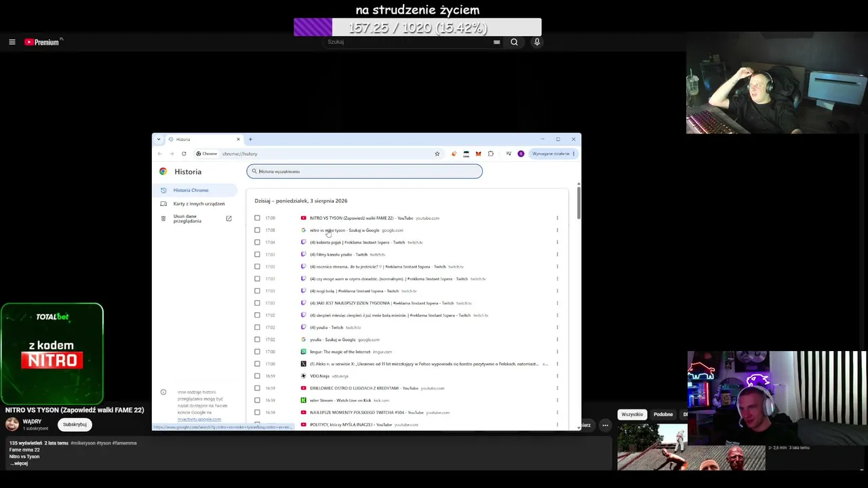Open the WĄDRY channel avatar
Viewport: 868px width, 488px height.
[12, 425]
